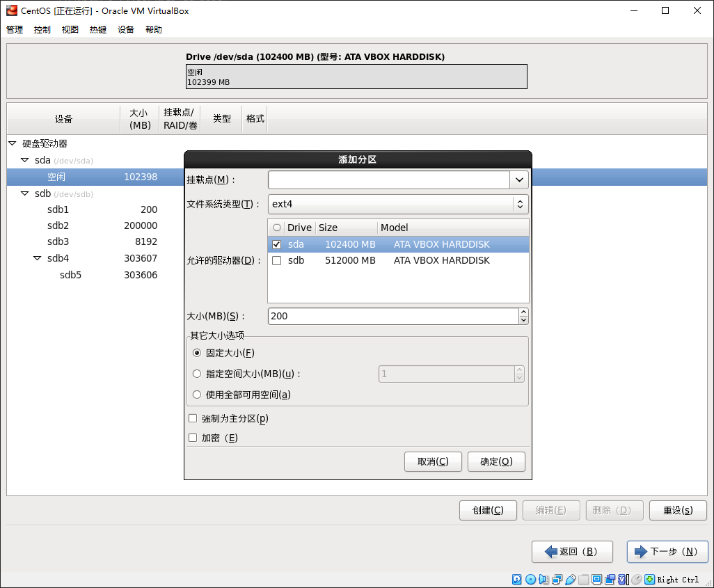This screenshot has width=714, height=588.
Task: Click the optical disc status icon
Action: 530,580
